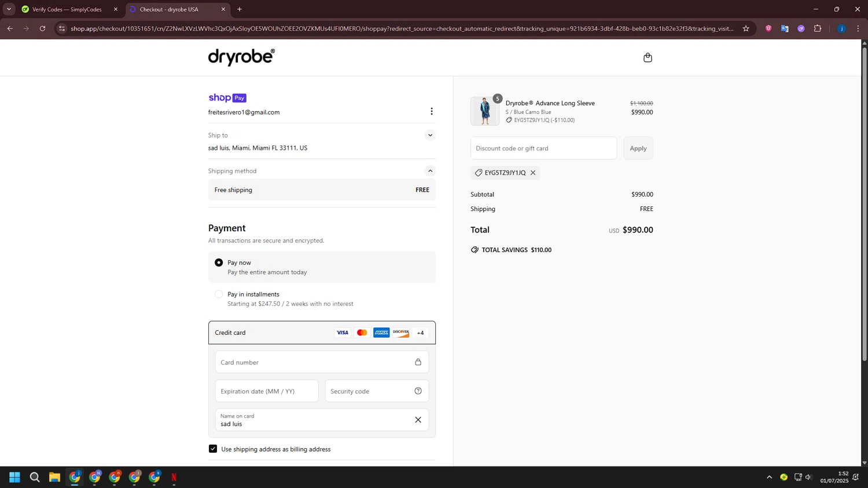This screenshot has width=868, height=488.
Task: Select the Credit card payment header
Action: 322,332
